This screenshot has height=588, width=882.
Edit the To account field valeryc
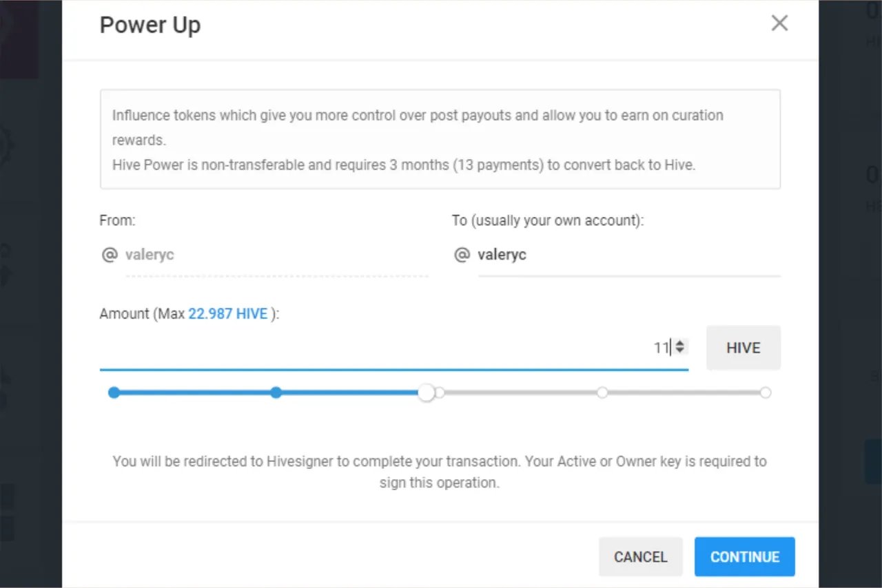(x=629, y=255)
